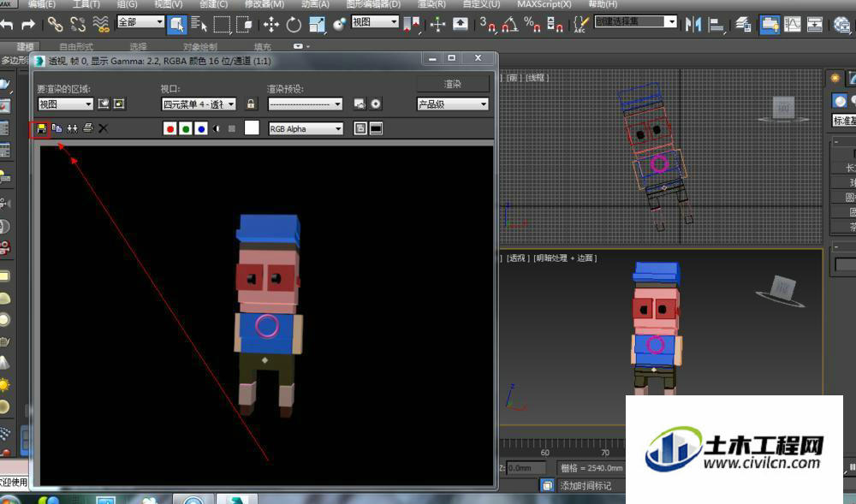This screenshot has width=856, height=504.
Task: Activate the Select and Move tool
Action: (271, 25)
